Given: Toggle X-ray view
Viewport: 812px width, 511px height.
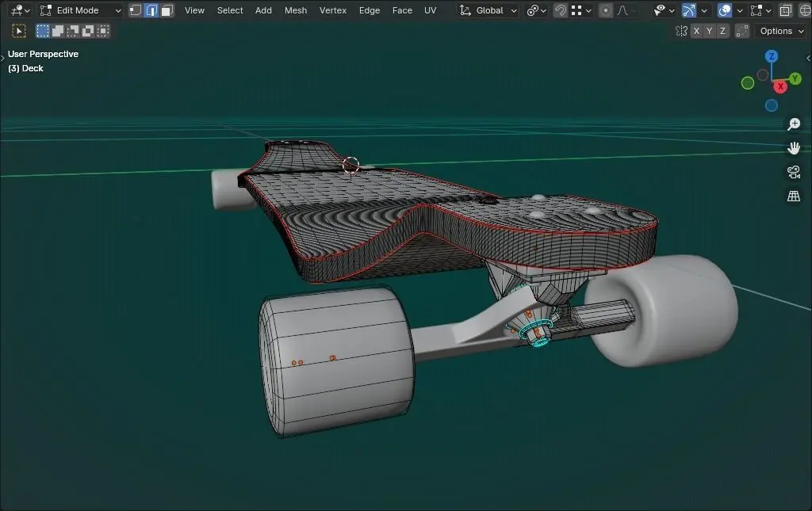Looking at the screenshot, I should pyautogui.click(x=786, y=10).
